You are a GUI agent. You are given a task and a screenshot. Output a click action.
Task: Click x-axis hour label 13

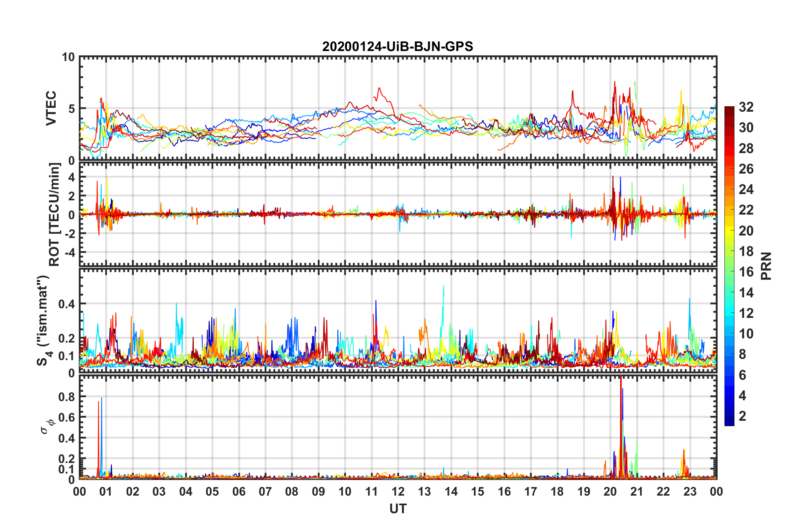[424, 491]
